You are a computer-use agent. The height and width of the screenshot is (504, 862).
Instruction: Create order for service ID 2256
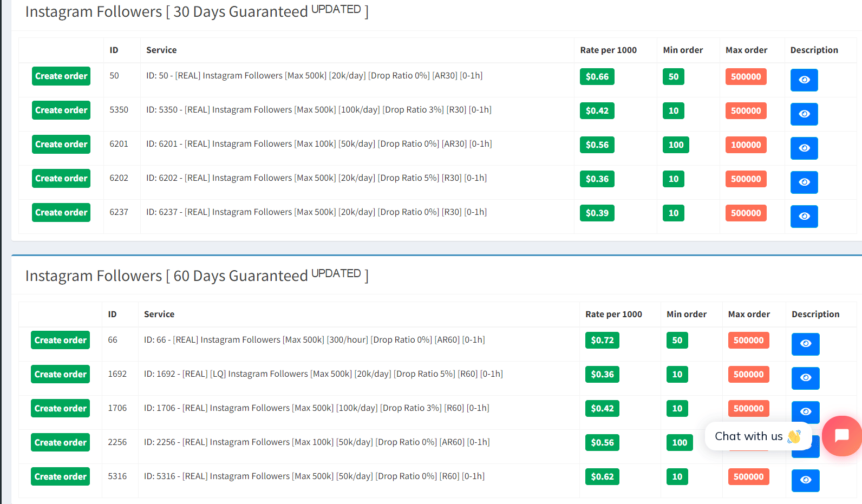click(60, 443)
